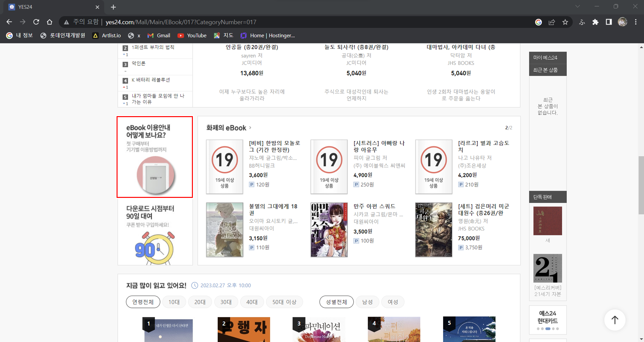Open the 한밤의 모놀로그 19세 cover

click(x=224, y=167)
